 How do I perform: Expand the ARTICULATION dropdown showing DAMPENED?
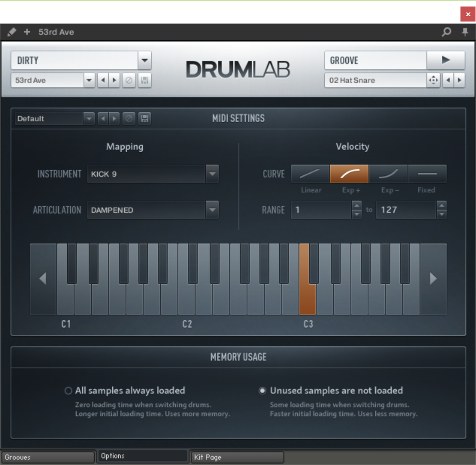(212, 210)
